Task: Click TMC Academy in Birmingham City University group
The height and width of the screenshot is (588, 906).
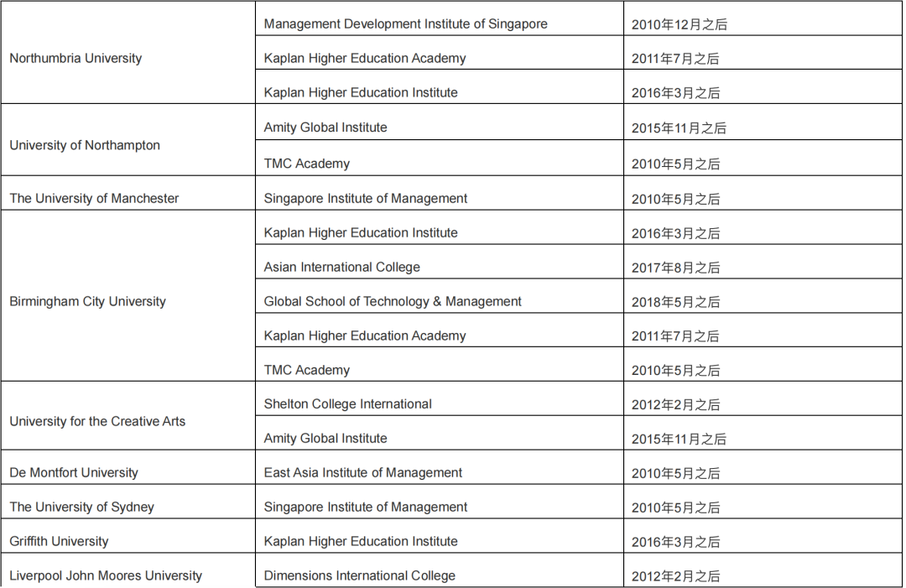Action: 307,370
